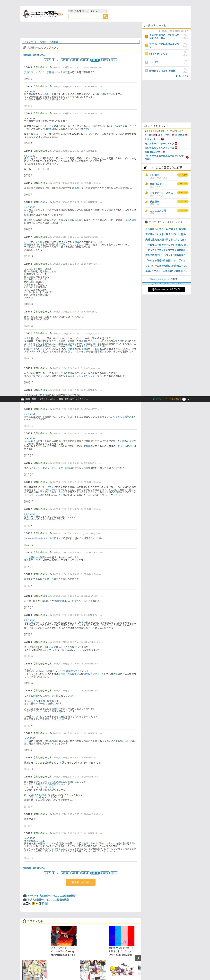Click the megaphone icon beside 山口剛央
Screen dimensions: 210x980
coord(147,175)
